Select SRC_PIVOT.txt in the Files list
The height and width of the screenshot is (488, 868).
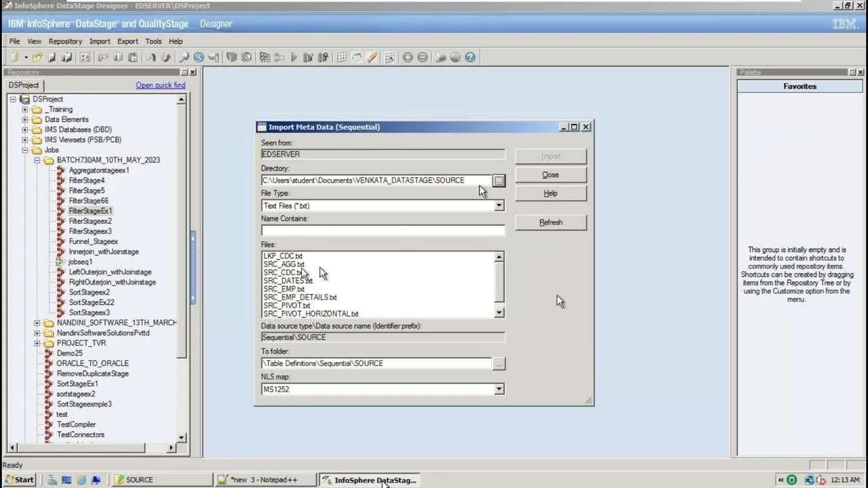tap(286, 306)
